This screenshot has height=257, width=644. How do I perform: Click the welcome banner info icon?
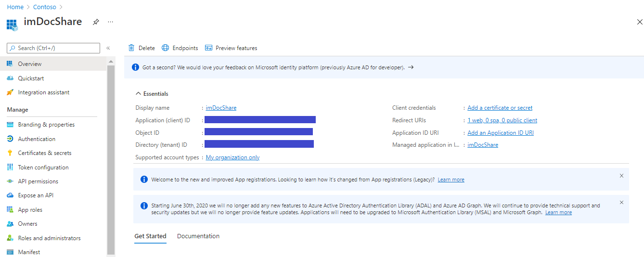(144, 179)
